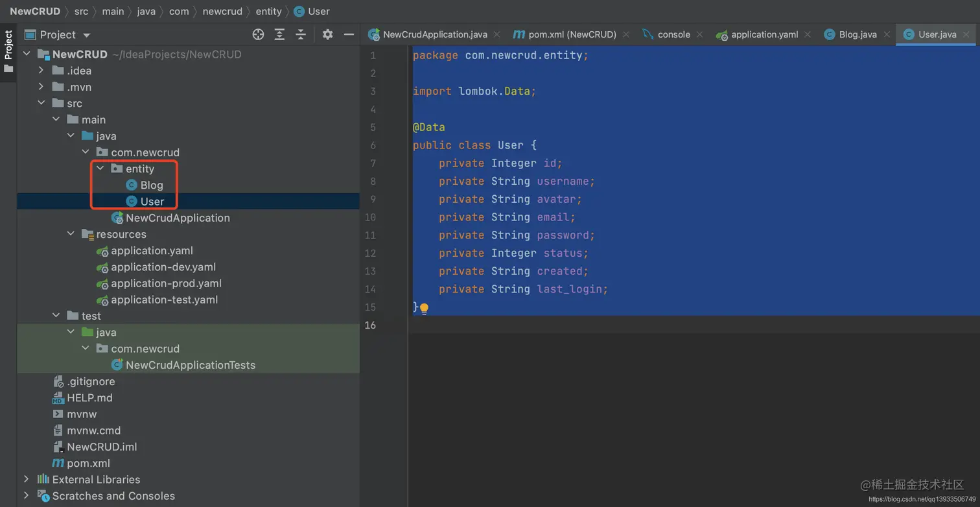Close the Blog.java tab
This screenshot has height=507, width=980.
pyautogui.click(x=886, y=34)
